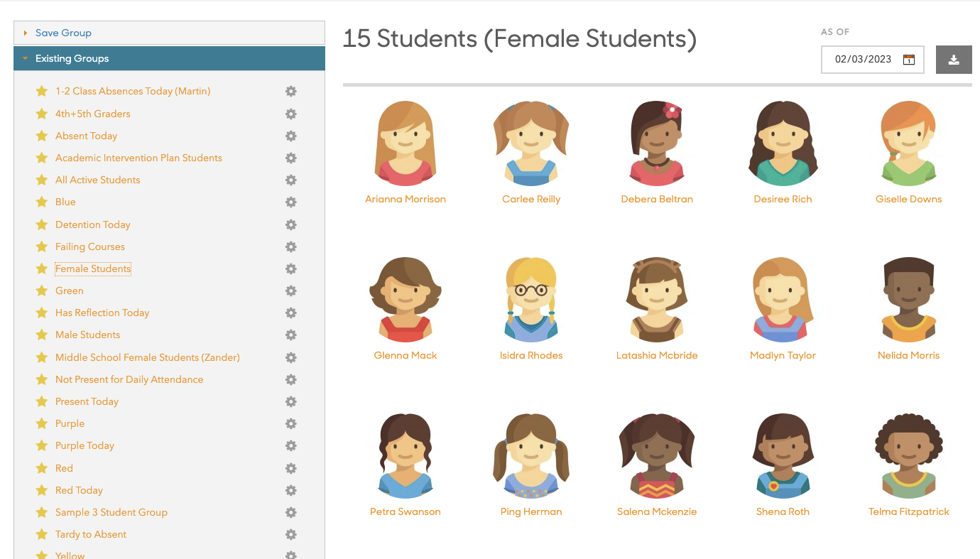Open gear settings for Failing Courses group
Viewport: 980px width, 559px height.
290,246
